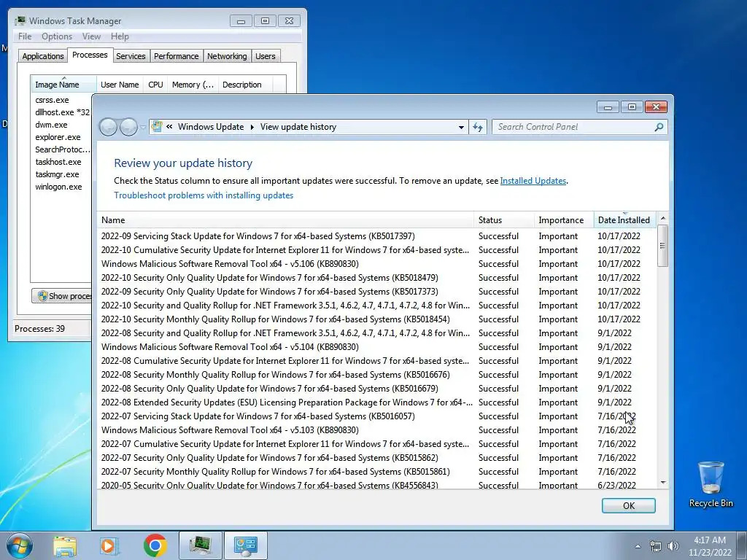This screenshot has width=747, height=560.
Task: Switch to Control Panel taskbar button
Action: pyautogui.click(x=246, y=545)
